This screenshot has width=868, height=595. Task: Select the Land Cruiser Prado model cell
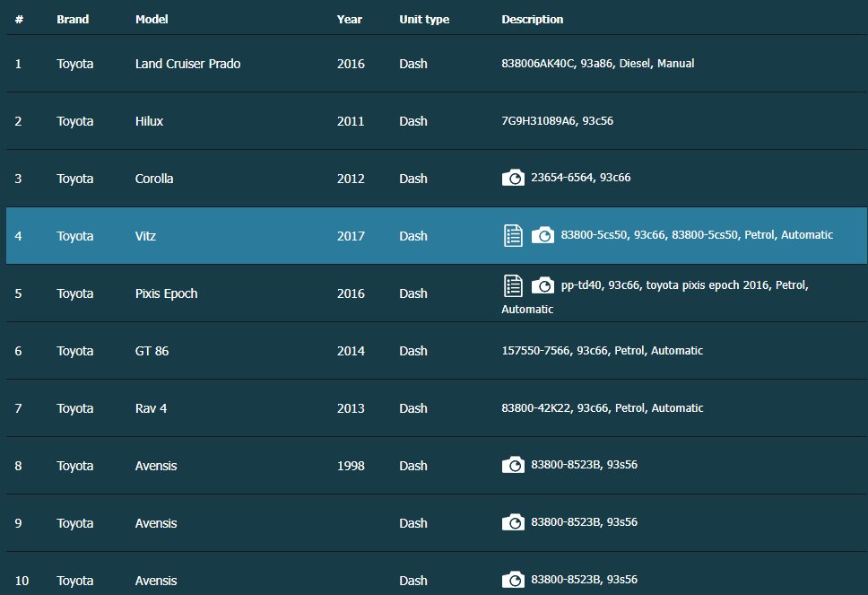187,64
